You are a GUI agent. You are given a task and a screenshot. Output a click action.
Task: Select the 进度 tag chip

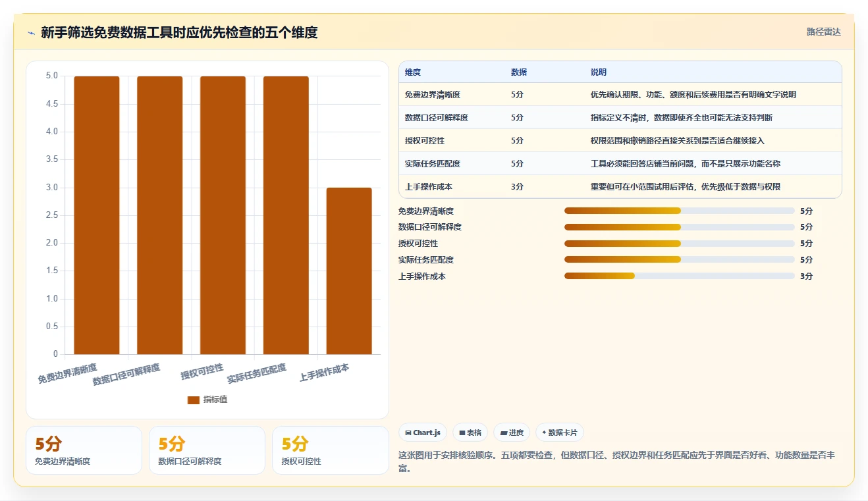point(512,433)
